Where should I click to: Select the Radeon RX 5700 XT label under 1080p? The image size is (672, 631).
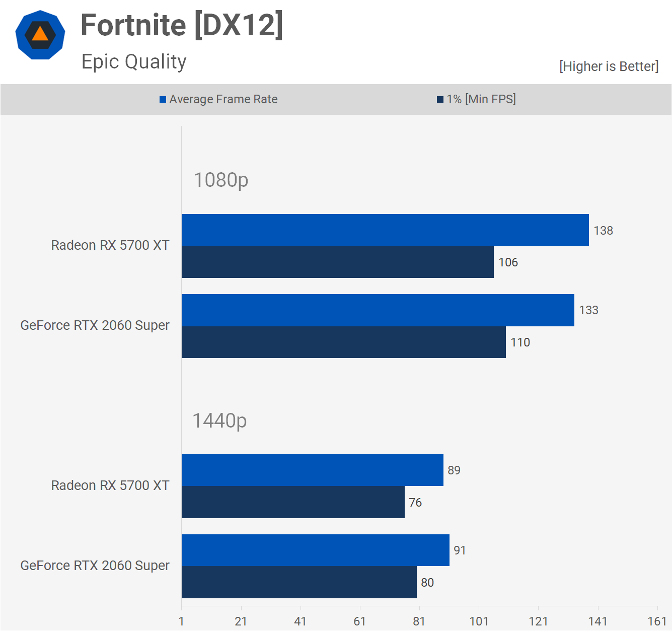pos(110,245)
